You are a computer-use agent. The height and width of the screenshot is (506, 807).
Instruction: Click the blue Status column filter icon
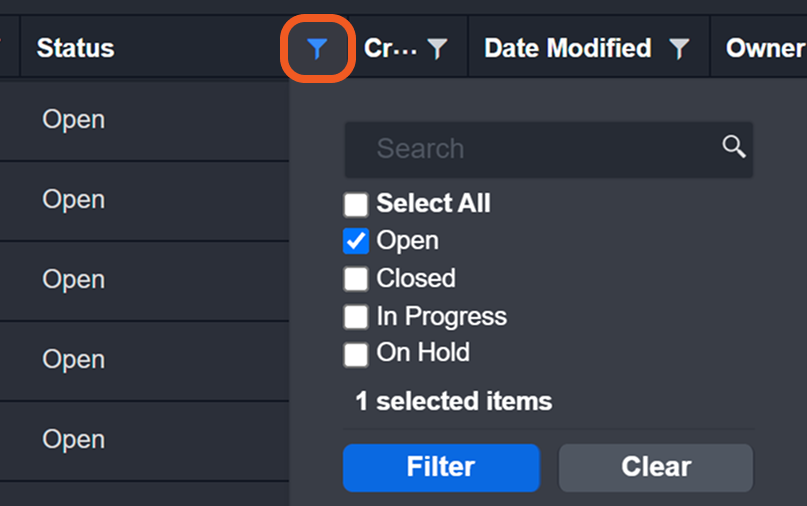pos(316,48)
